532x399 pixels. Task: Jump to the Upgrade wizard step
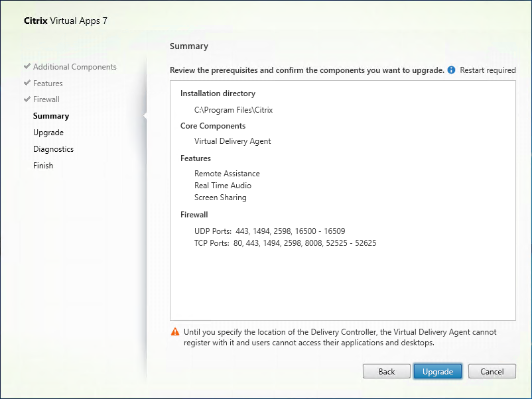coord(48,133)
